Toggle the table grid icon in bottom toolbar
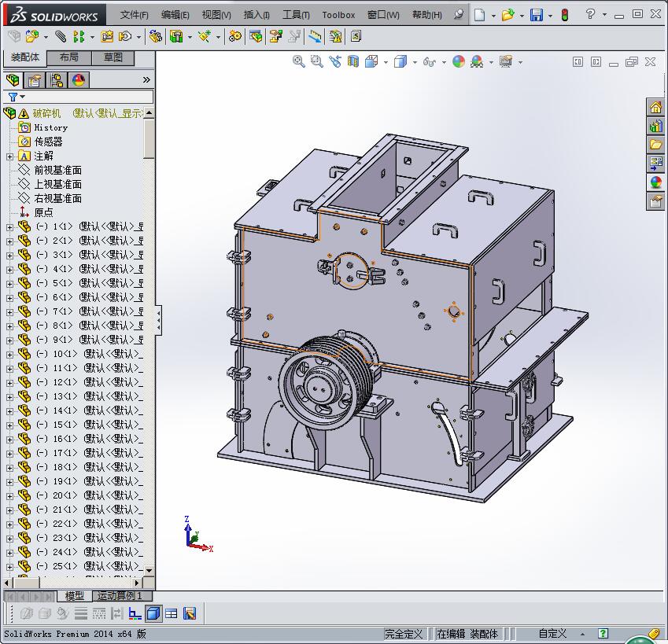 click(x=172, y=613)
